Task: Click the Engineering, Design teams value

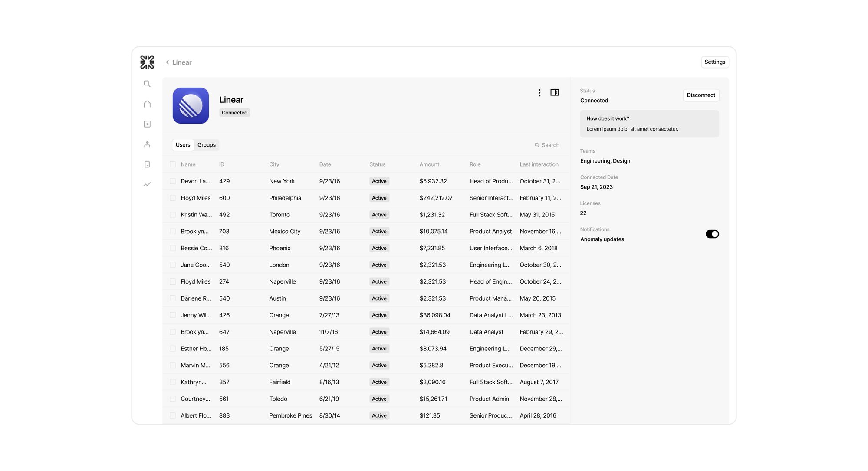Action: 605,161
